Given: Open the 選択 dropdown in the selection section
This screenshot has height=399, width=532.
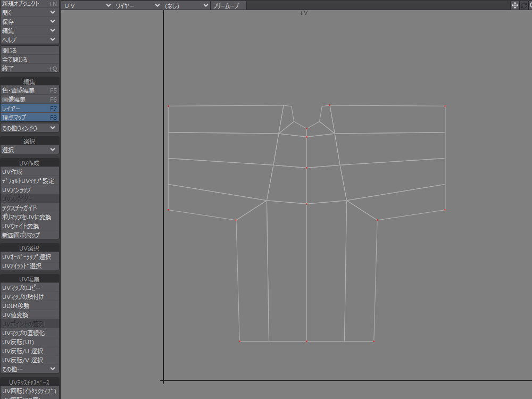Looking at the screenshot, I should click(29, 150).
